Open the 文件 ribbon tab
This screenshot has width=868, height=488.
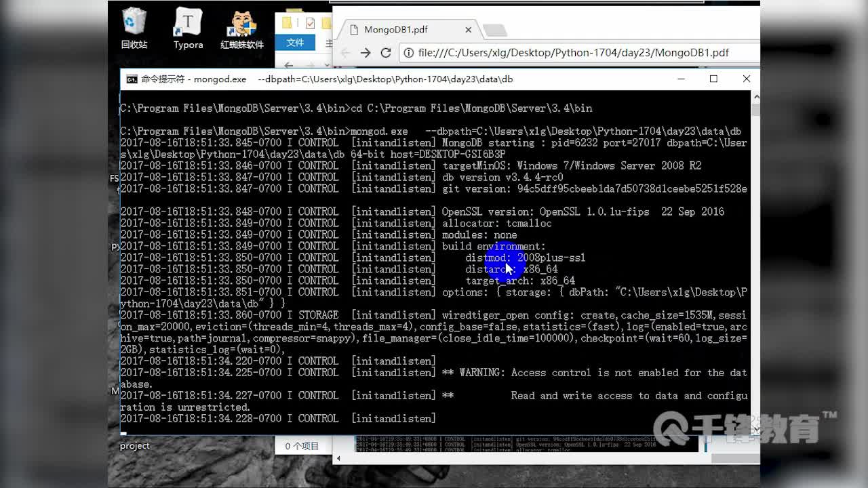295,42
